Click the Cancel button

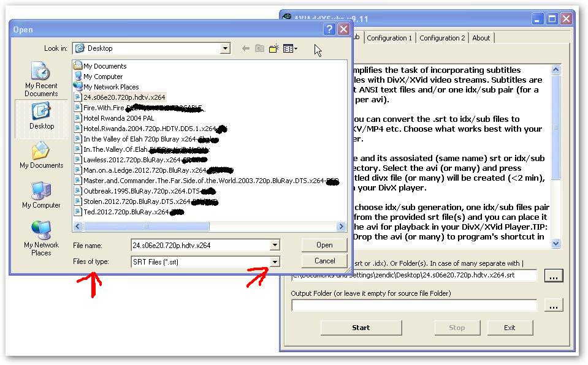pyautogui.click(x=324, y=261)
